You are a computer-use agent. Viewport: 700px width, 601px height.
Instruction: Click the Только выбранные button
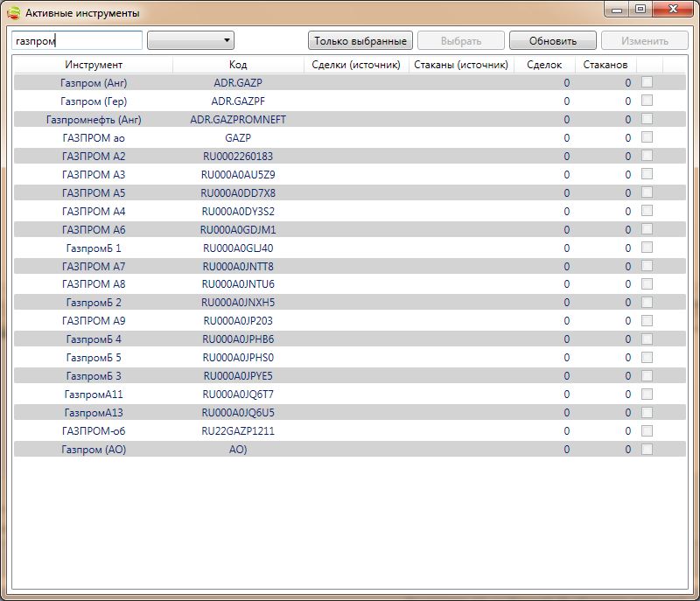coord(360,40)
